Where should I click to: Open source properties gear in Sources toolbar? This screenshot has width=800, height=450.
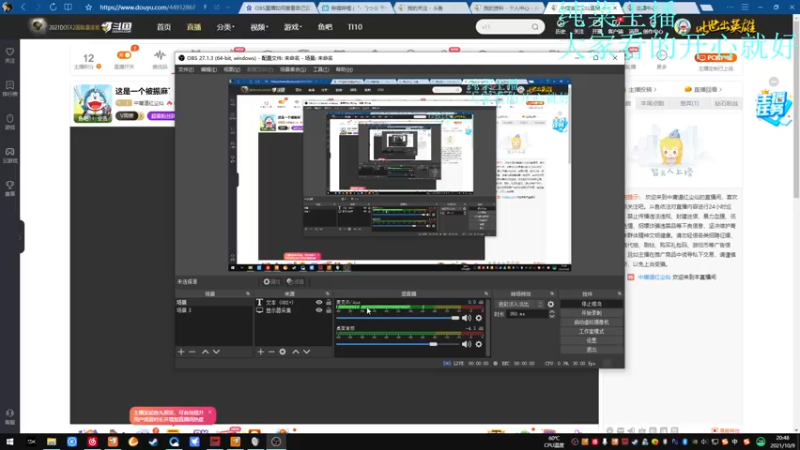click(x=283, y=352)
